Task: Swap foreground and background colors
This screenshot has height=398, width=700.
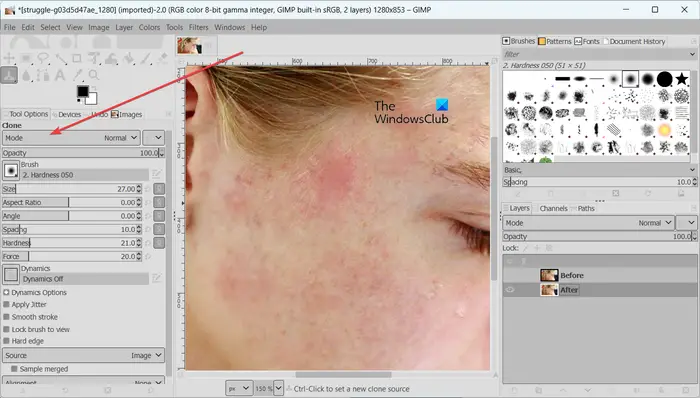Action: [94, 88]
